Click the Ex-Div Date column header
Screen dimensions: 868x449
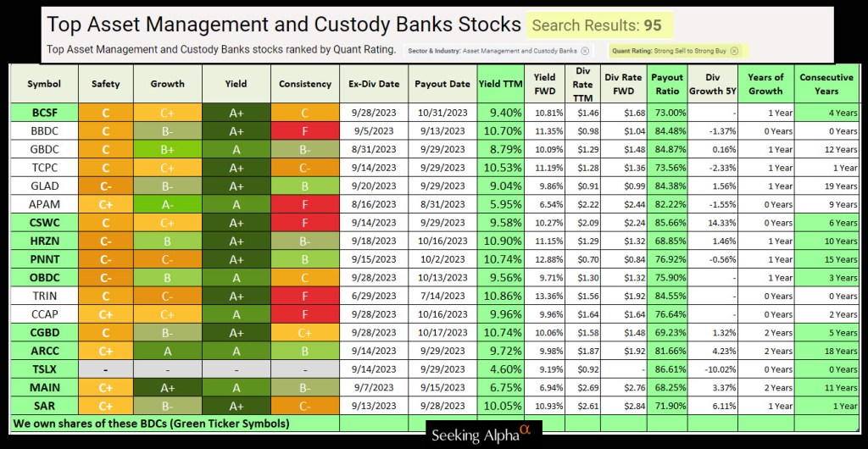(x=373, y=84)
